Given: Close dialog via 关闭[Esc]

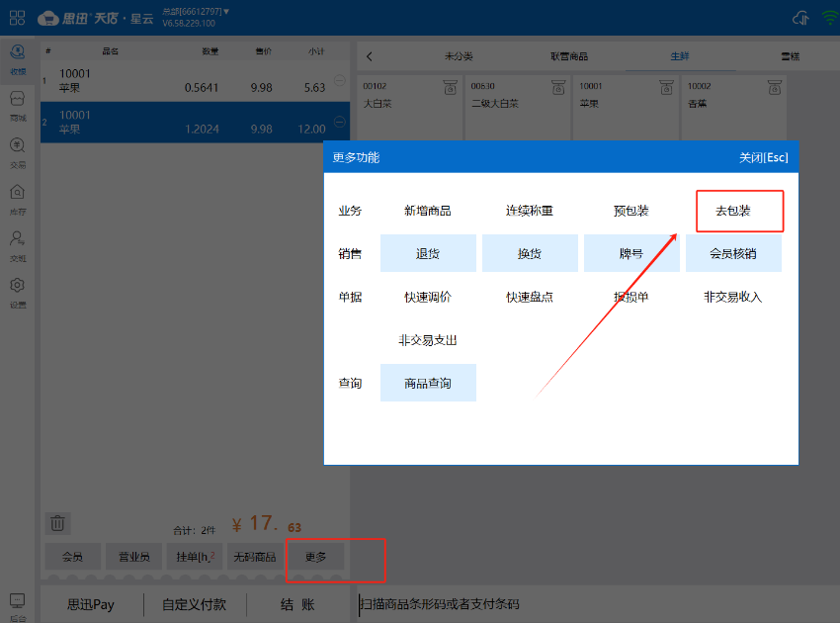Looking at the screenshot, I should tap(763, 157).
